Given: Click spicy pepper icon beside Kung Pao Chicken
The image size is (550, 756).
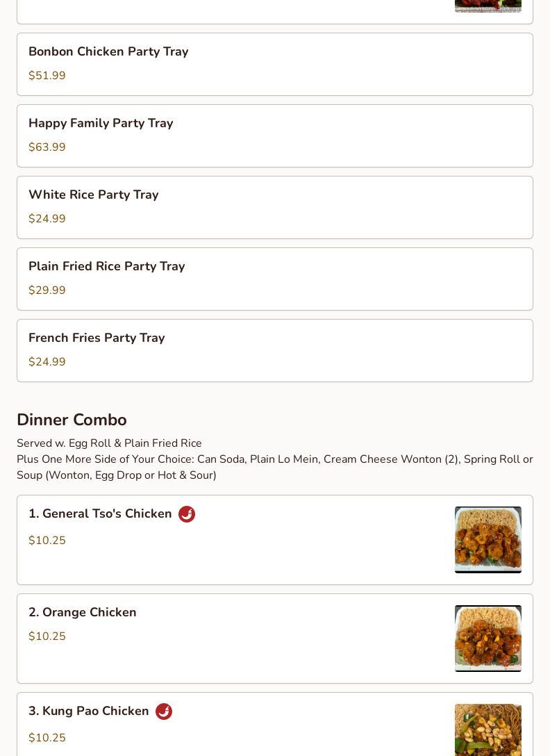Looking at the screenshot, I should (x=164, y=712).
